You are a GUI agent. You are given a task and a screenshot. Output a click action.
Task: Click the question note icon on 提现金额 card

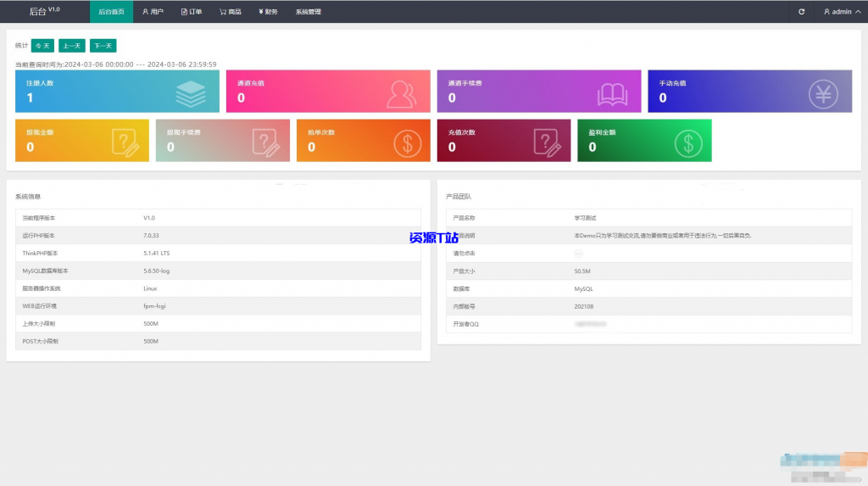[x=124, y=142]
